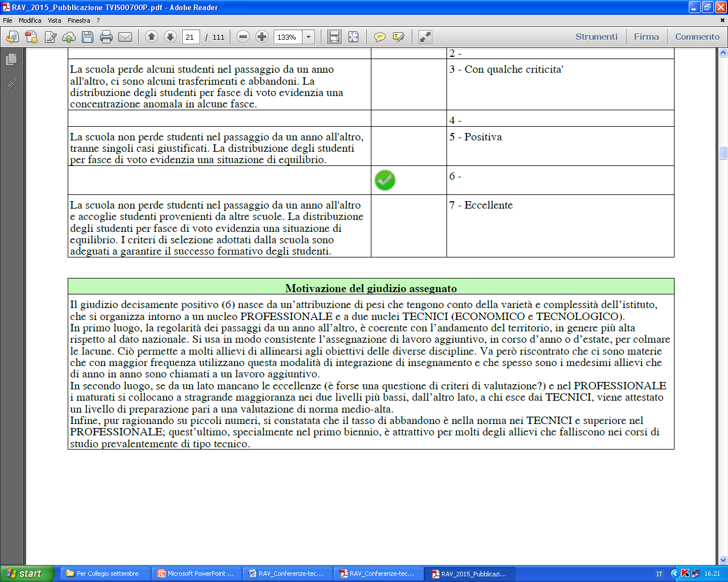728x582 pixels.
Task: Click '3 - Con qualche criticita'' cell
Action: pos(560,85)
